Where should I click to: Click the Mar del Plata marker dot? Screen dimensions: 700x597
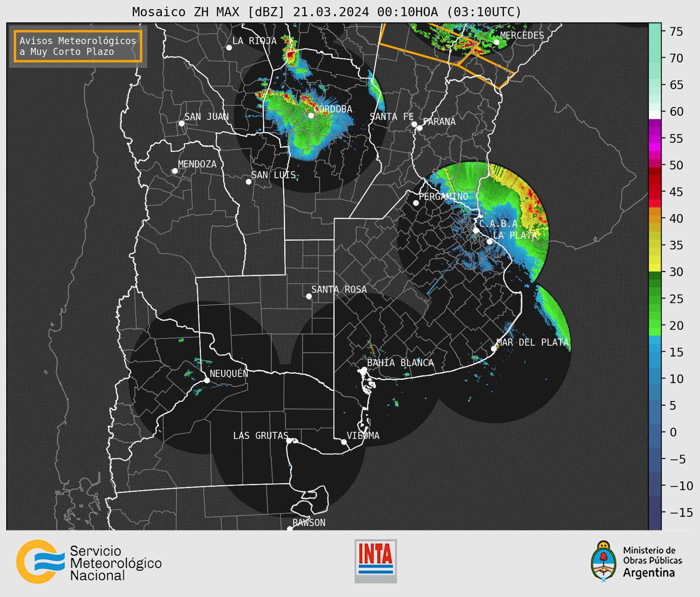coord(494,349)
